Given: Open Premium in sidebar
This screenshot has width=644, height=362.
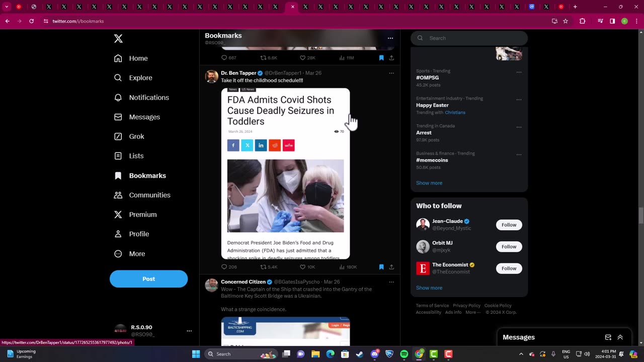Looking at the screenshot, I should click(135, 214).
